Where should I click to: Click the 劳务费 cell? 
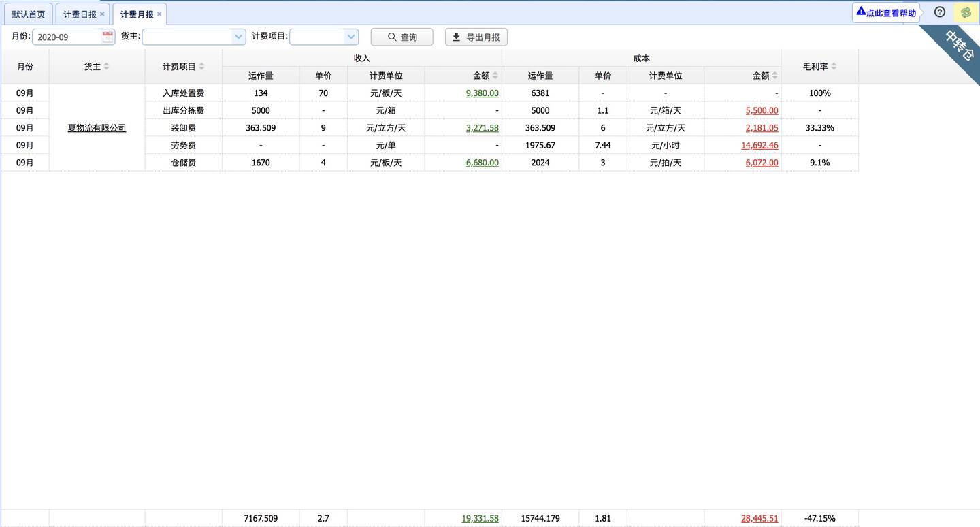click(184, 145)
